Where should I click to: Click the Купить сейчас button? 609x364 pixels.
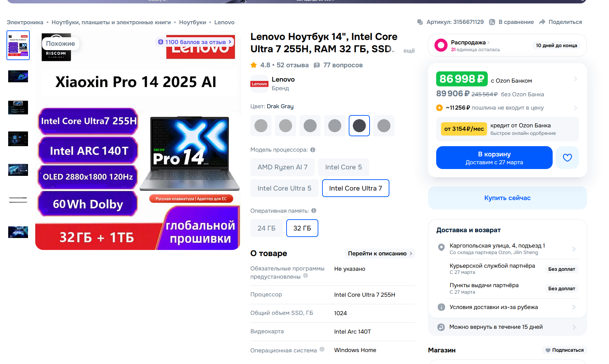507,198
